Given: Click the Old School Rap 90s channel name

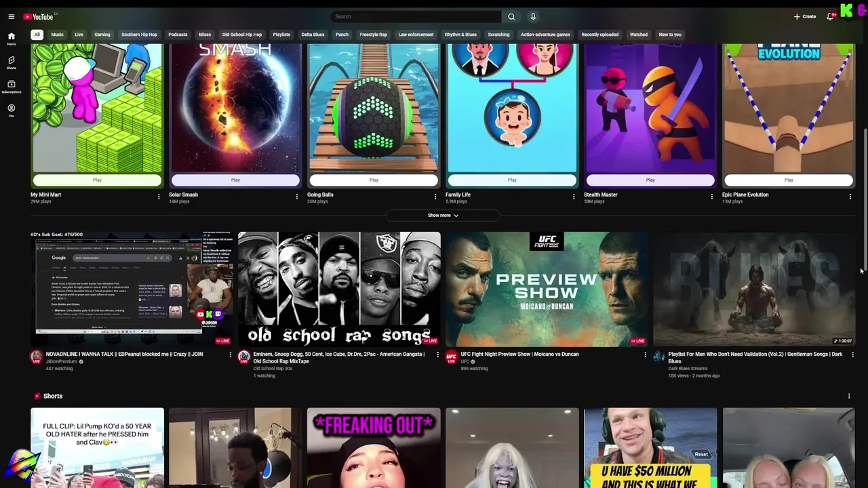Looking at the screenshot, I should pos(273,369).
